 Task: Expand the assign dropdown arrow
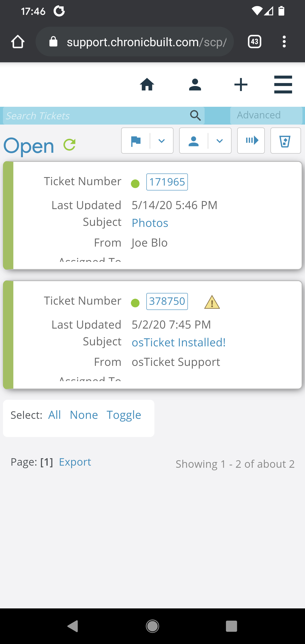[x=219, y=141]
